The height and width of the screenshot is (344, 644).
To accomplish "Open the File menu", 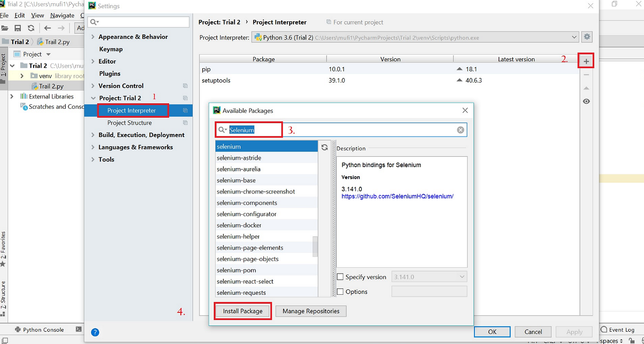I will (x=5, y=15).
